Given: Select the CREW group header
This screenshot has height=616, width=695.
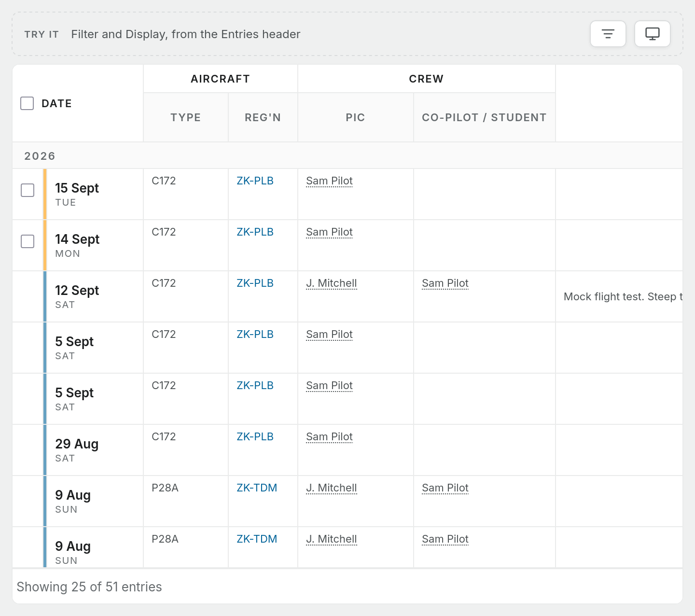Looking at the screenshot, I should click(x=427, y=79).
